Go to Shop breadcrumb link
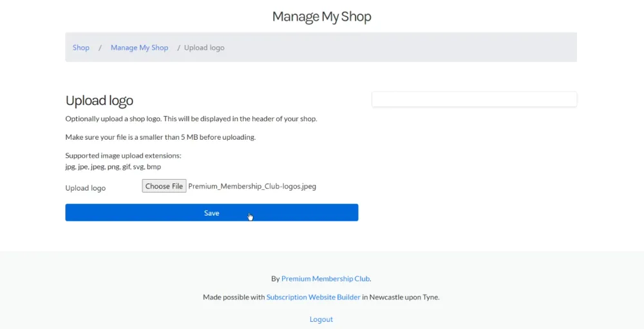This screenshot has height=329, width=644. tap(81, 48)
